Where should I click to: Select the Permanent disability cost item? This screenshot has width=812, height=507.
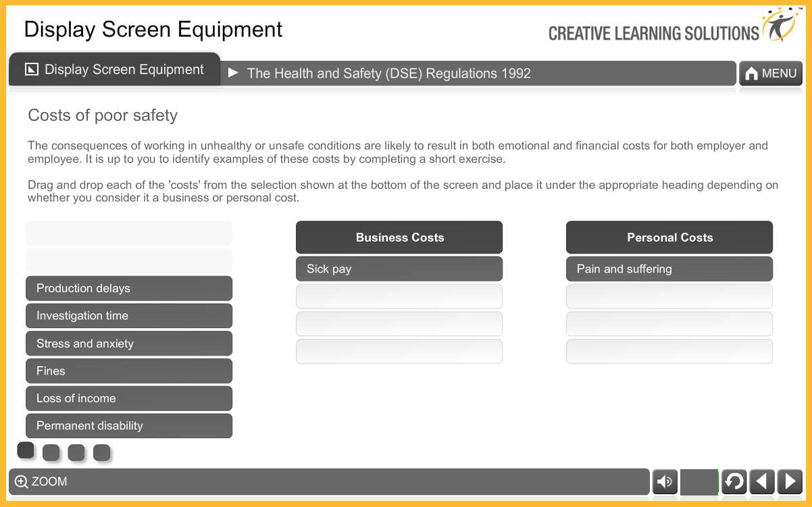coord(129,426)
